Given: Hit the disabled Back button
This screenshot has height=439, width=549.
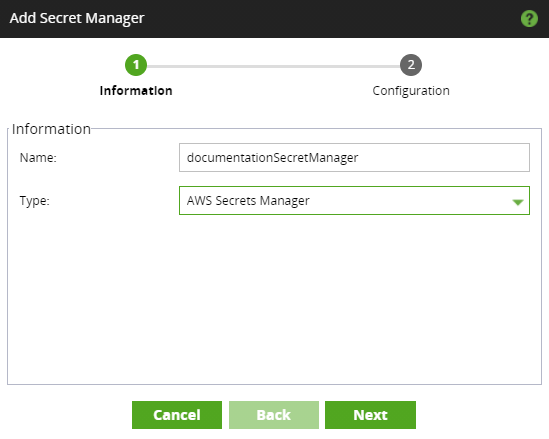Looking at the screenshot, I should (x=274, y=415).
